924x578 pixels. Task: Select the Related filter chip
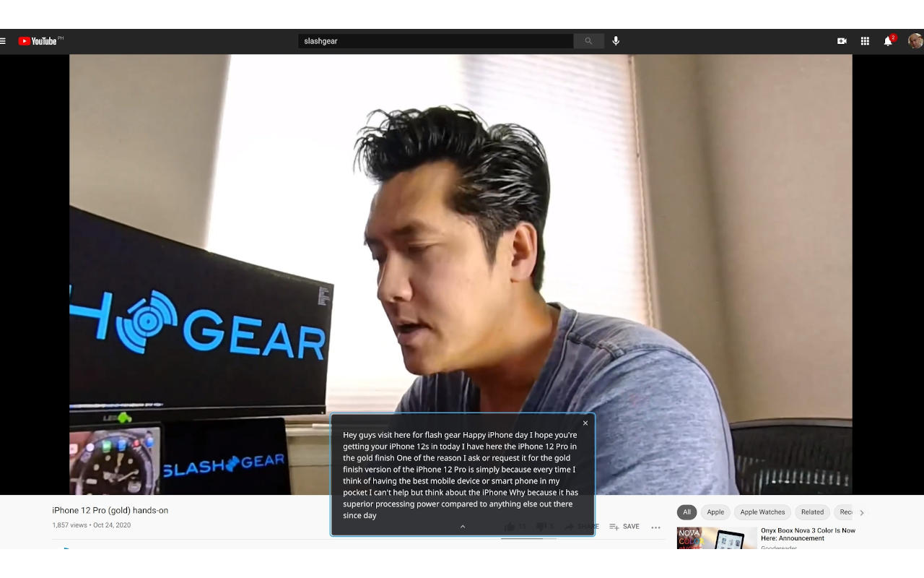click(x=812, y=512)
